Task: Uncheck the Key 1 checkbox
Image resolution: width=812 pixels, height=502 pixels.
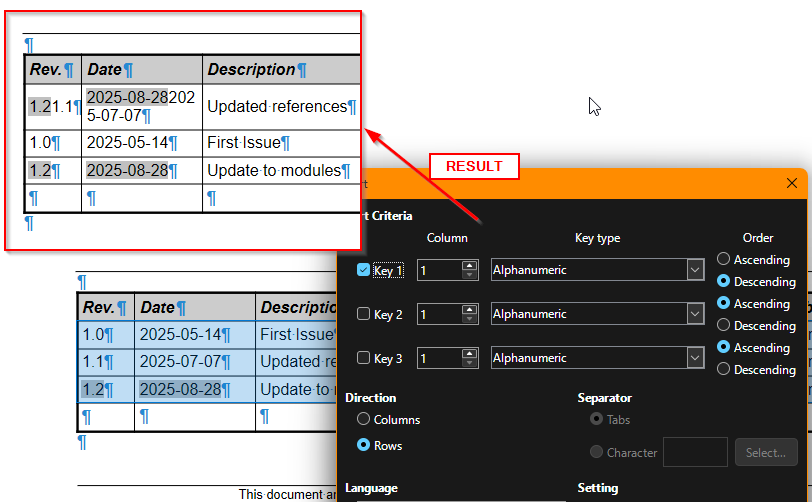Action: [x=363, y=270]
